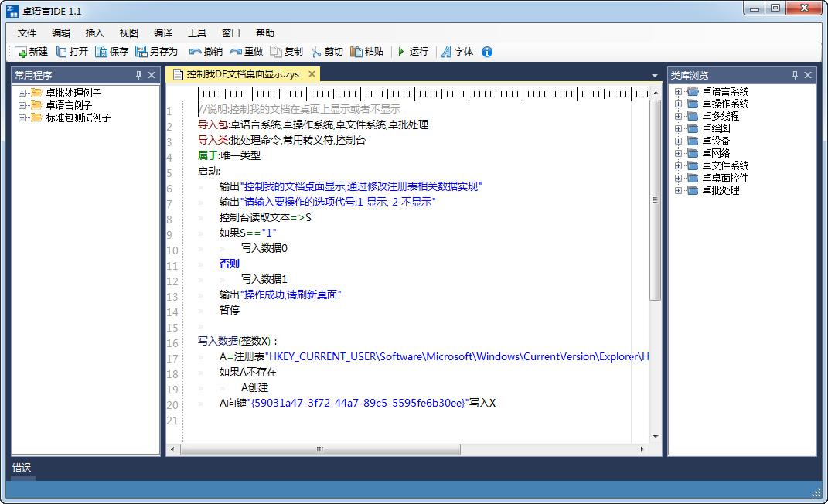Image resolution: width=828 pixels, height=504 pixels.
Task: Close the 控制我DE文档桌面显示.zys tab
Action: pyautogui.click(x=312, y=74)
